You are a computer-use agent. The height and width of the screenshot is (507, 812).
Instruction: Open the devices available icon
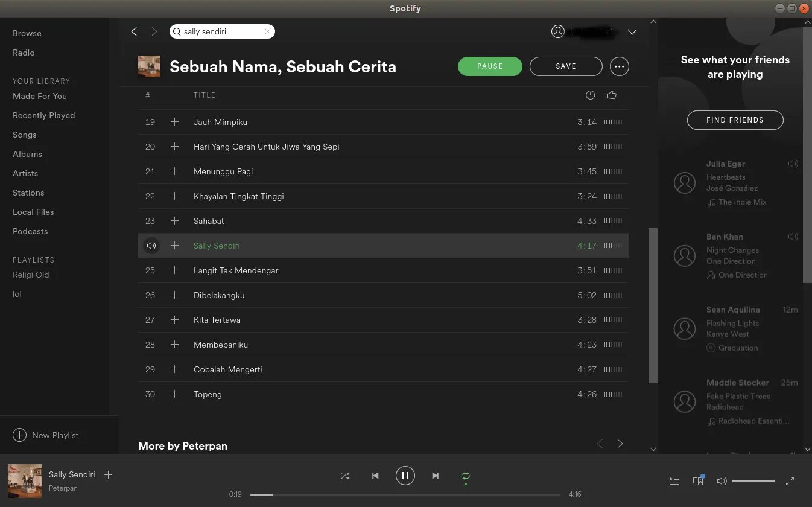pos(698,480)
